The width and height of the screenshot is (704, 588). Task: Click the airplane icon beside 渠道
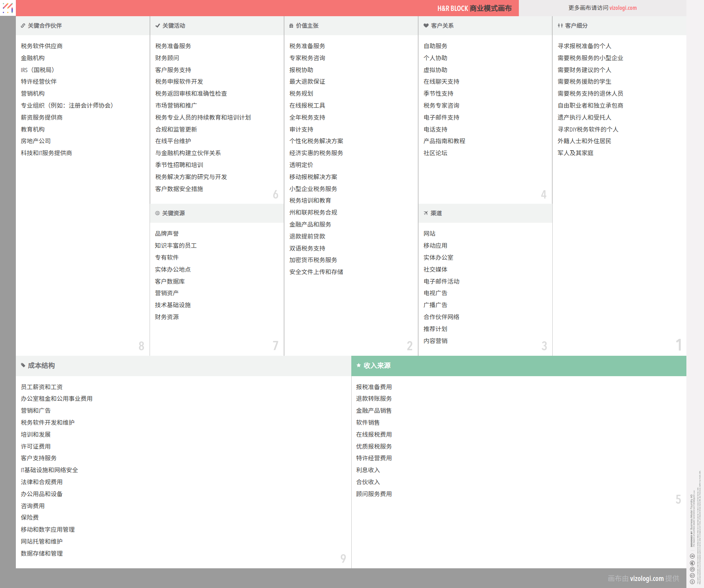tap(426, 213)
